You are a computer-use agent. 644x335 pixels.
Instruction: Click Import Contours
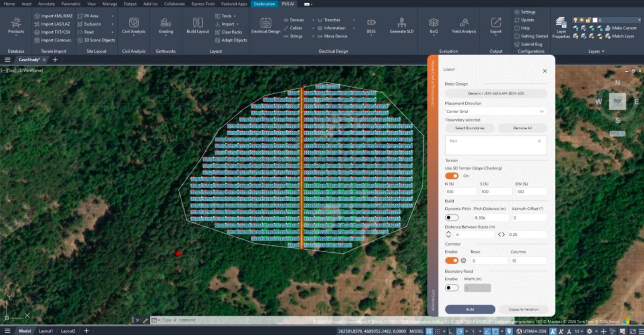coord(52,40)
